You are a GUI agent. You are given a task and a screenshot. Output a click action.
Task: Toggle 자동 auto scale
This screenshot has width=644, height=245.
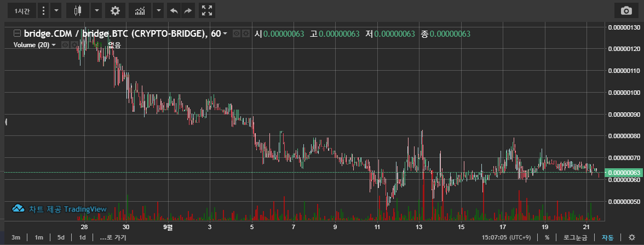tap(607, 237)
